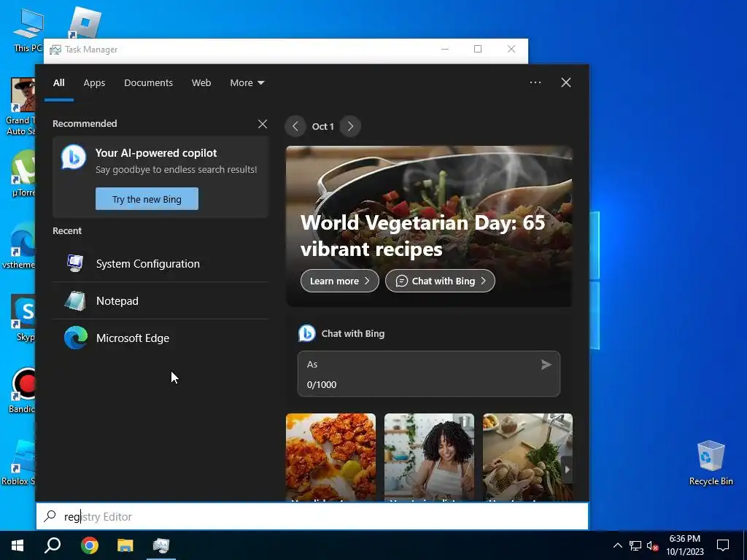Image resolution: width=747 pixels, height=560 pixels.
Task: Switch to the All search tab
Action: [59, 83]
